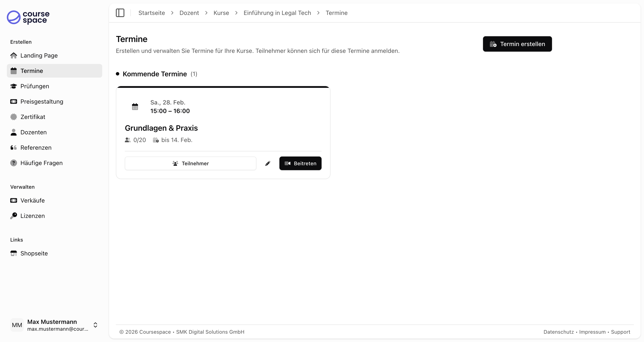The height and width of the screenshot is (342, 644).
Task: Click Beitreten to join the session
Action: click(300, 164)
